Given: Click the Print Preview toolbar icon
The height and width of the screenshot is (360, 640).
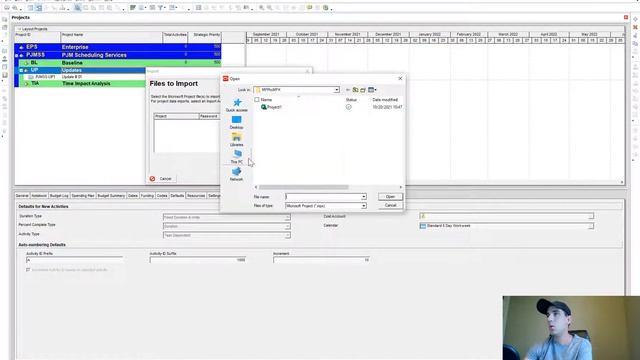Looking at the screenshot, I should [15, 8].
